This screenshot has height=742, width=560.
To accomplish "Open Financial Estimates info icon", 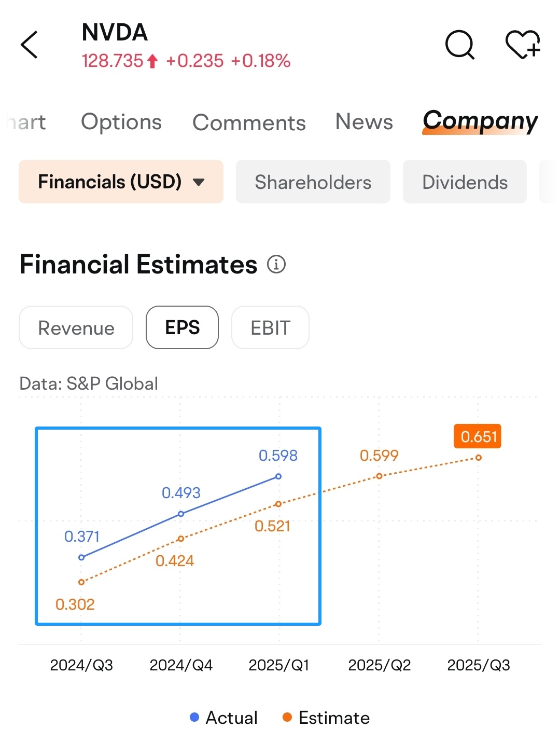I will pos(276,264).
